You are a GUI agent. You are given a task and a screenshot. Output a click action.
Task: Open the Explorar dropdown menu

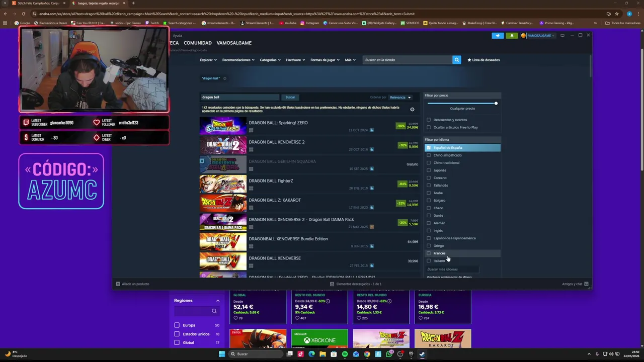click(x=208, y=60)
